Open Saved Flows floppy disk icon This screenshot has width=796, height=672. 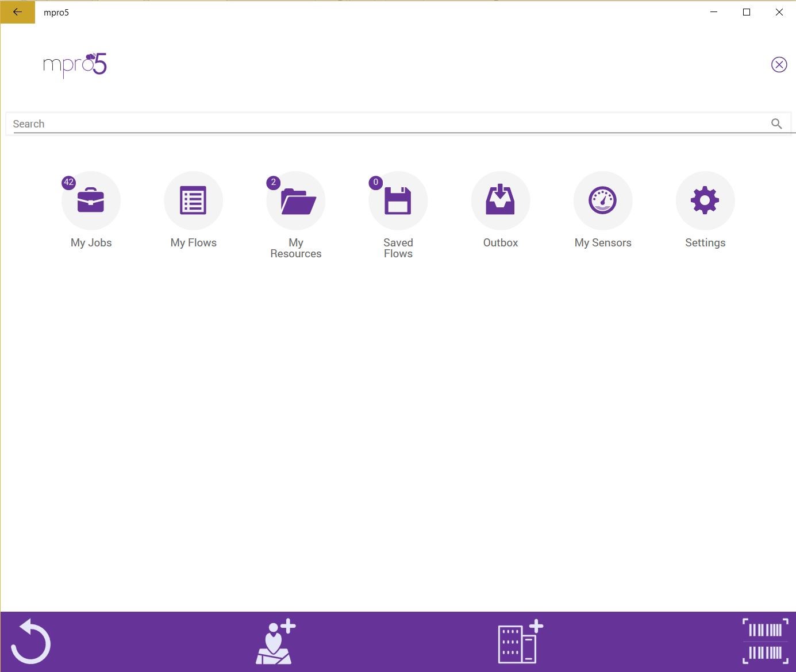click(398, 200)
